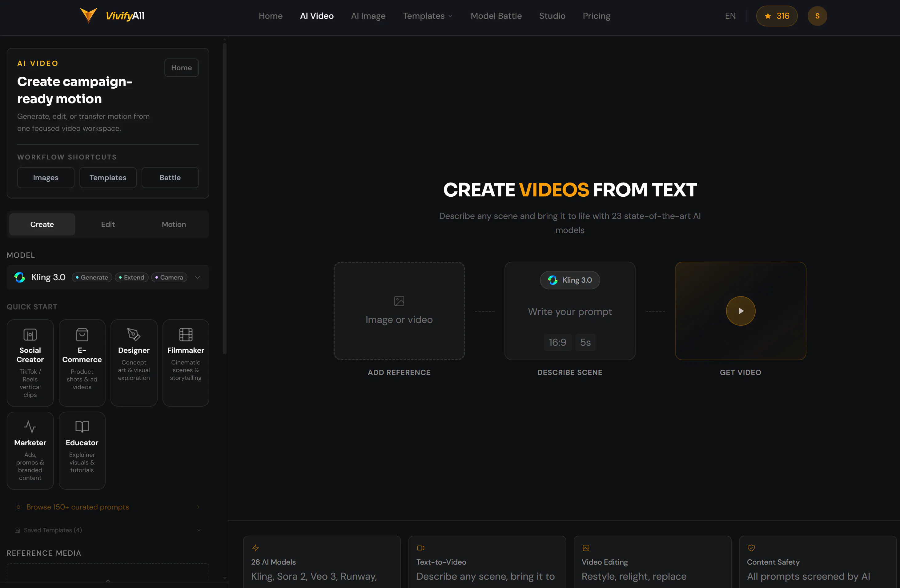Click the play button in Get Video

click(741, 311)
